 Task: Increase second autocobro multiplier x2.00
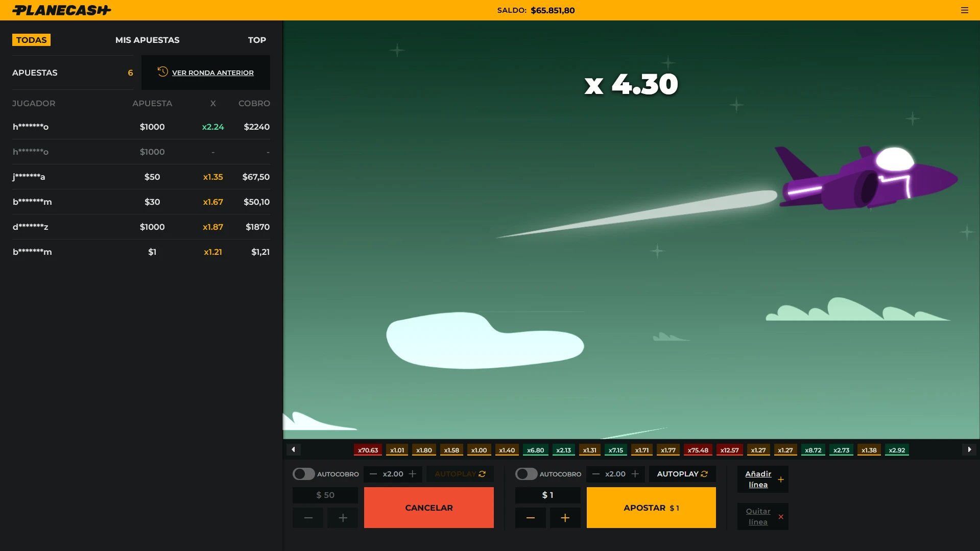coord(635,474)
